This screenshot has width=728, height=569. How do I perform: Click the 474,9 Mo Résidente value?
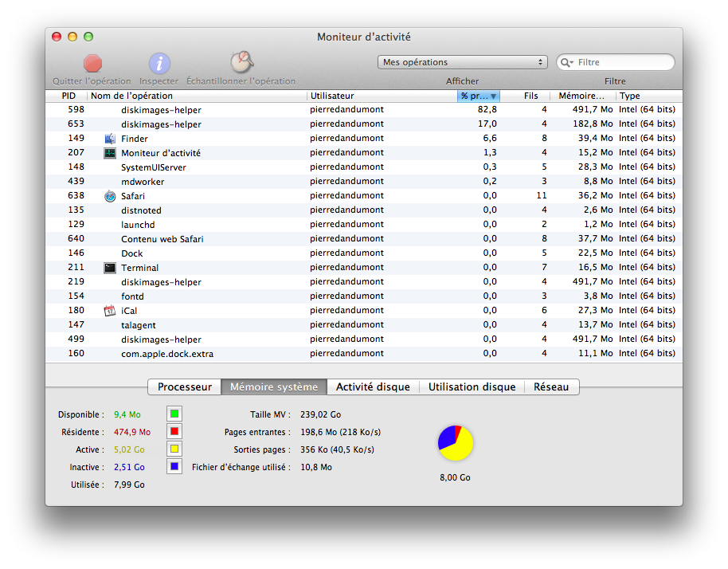coord(132,432)
